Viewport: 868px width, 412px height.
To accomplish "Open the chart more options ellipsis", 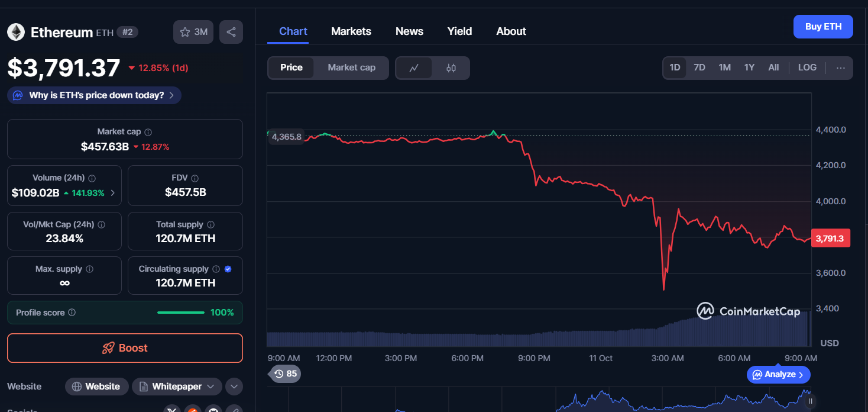I will [x=841, y=67].
